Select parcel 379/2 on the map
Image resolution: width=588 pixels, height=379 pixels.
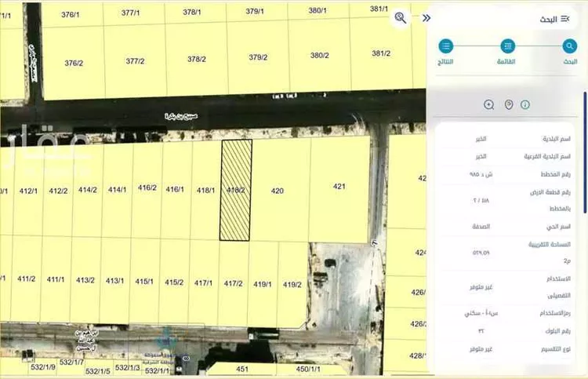click(x=259, y=57)
